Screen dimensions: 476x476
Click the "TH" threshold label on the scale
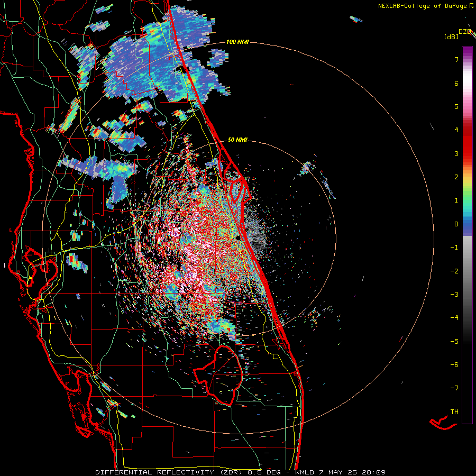(454, 412)
